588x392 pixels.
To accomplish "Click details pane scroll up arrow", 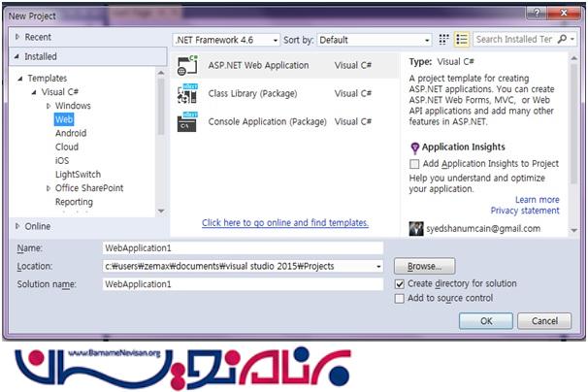I will point(574,58).
